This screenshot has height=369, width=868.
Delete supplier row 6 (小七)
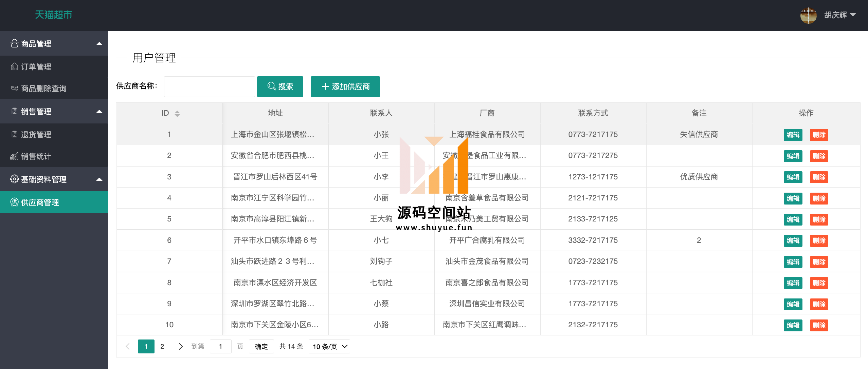819,240
